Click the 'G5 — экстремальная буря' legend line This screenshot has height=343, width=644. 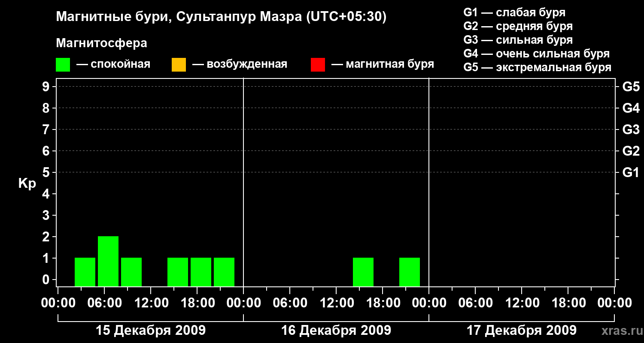click(538, 67)
